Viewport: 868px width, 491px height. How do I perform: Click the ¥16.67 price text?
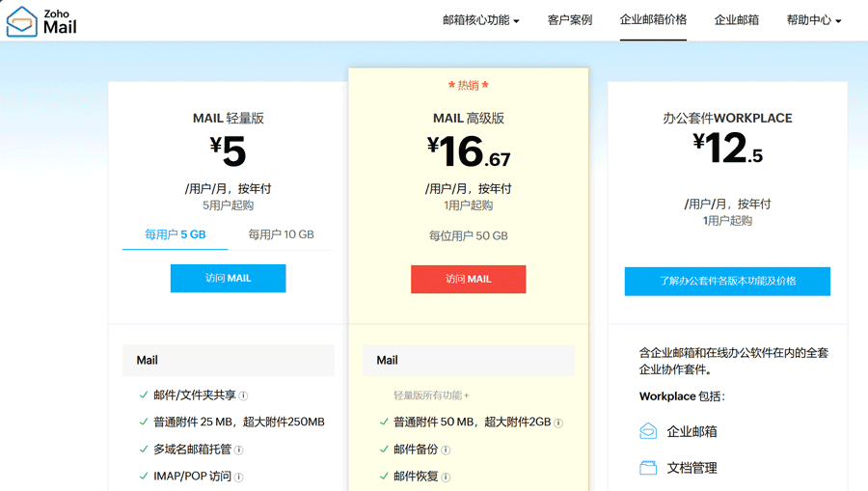[x=469, y=151]
